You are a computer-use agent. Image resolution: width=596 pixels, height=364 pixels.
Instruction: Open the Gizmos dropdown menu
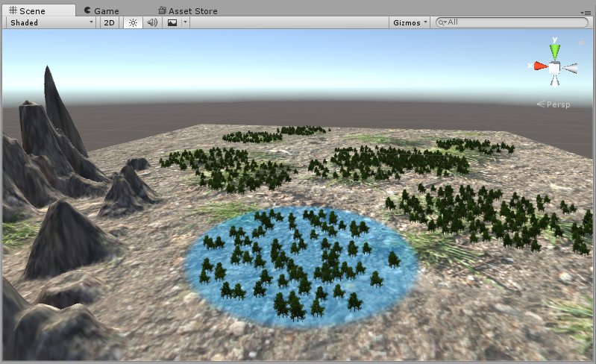(x=410, y=22)
